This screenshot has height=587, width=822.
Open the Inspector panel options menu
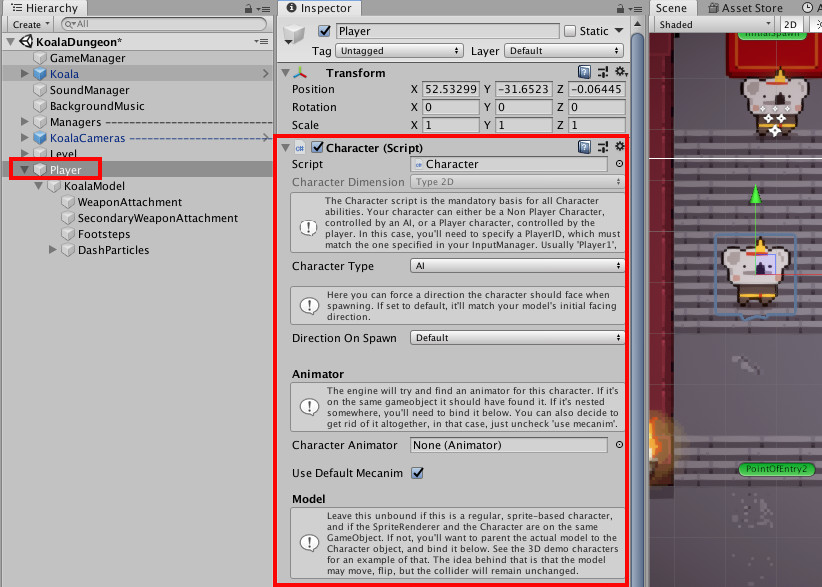[635, 9]
